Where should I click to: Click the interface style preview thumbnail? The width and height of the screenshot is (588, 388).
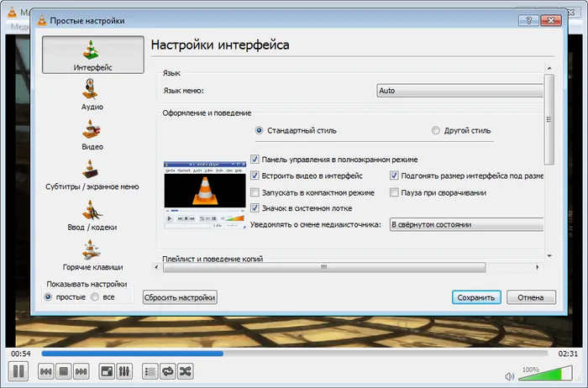pyautogui.click(x=205, y=195)
